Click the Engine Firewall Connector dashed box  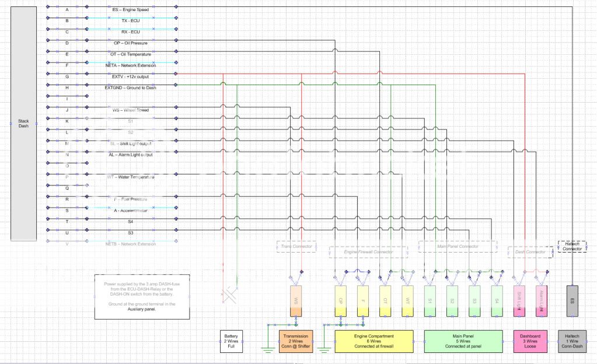[368, 251]
